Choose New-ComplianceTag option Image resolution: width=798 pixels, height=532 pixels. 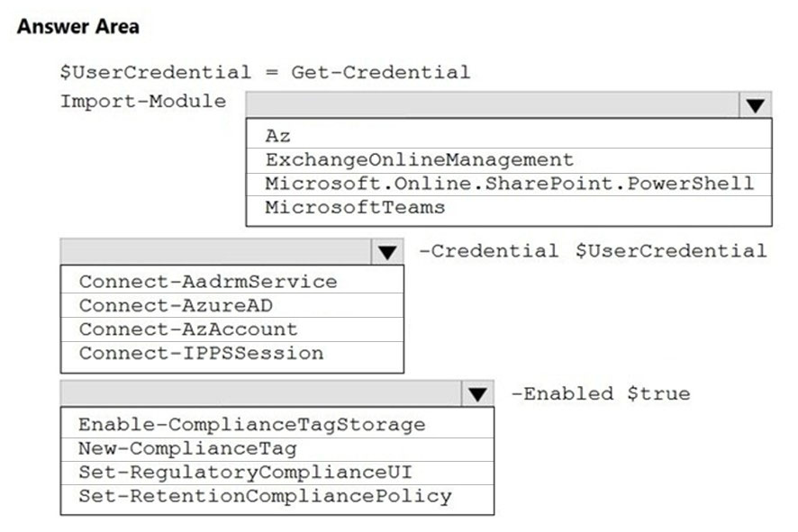[277, 448]
